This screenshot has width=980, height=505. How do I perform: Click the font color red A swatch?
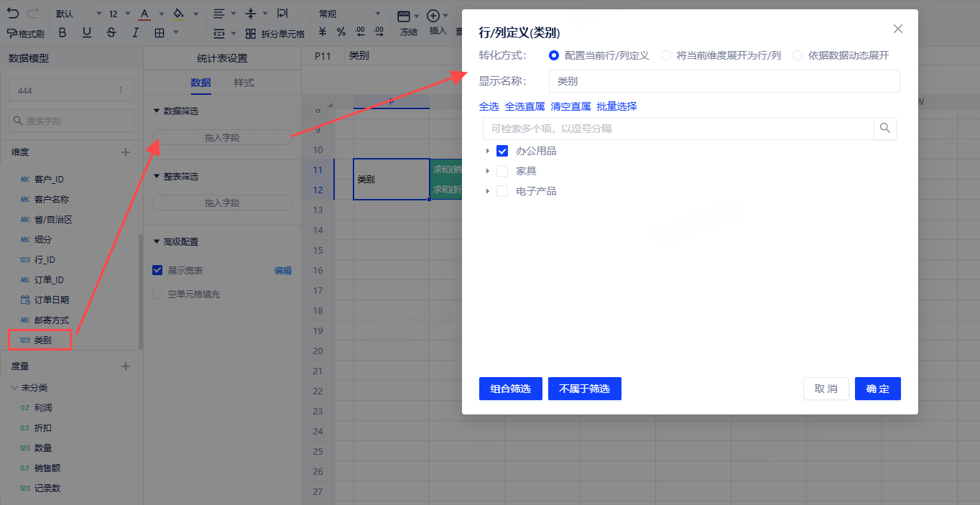144,14
